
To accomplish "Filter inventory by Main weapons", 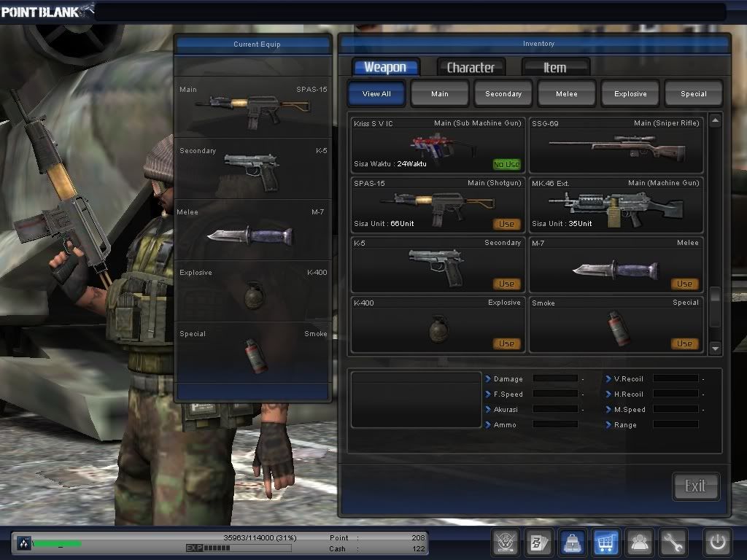I will point(440,93).
